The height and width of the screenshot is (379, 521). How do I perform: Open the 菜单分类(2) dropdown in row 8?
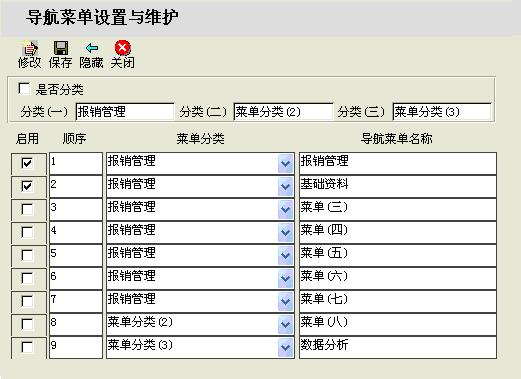285,324
